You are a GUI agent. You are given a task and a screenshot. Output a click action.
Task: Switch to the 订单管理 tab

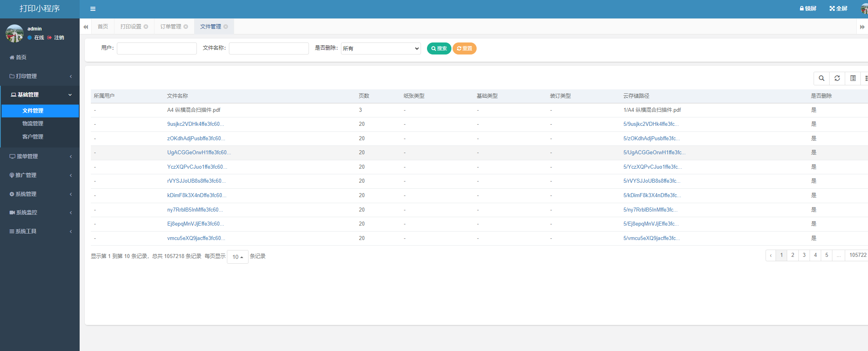(171, 26)
